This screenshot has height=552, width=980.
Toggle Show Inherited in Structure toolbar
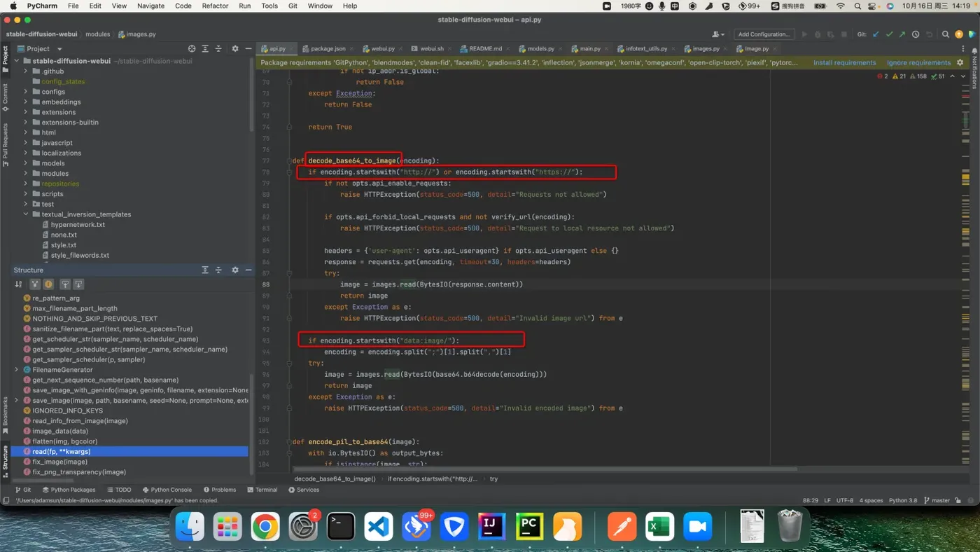[34, 284]
